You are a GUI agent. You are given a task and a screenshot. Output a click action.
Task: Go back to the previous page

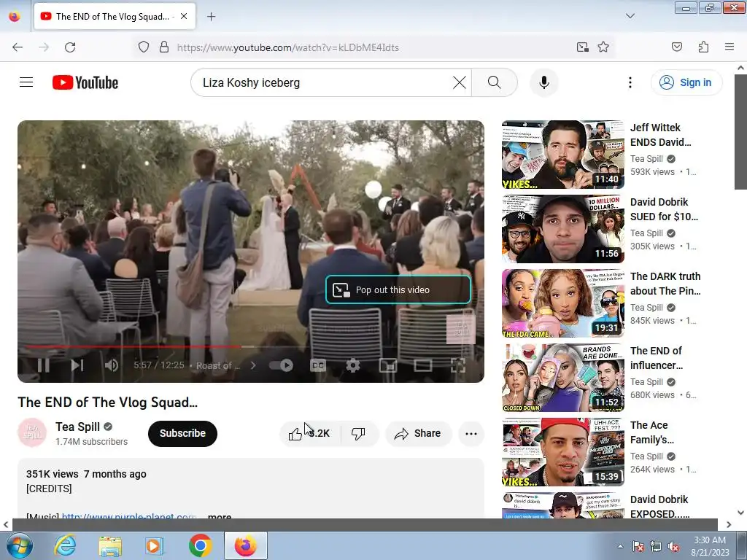(18, 47)
